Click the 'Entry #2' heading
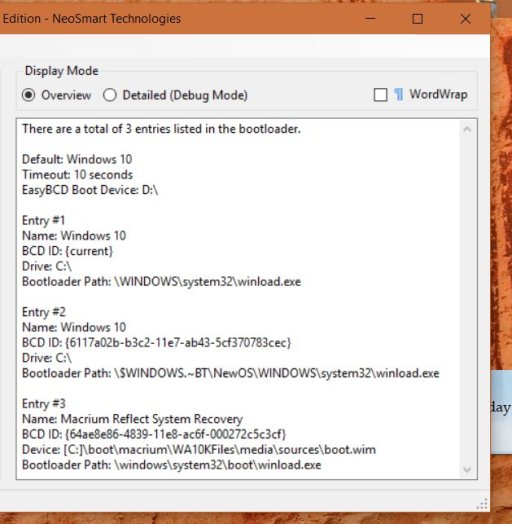Image resolution: width=512 pixels, height=524 pixels. click(x=44, y=312)
